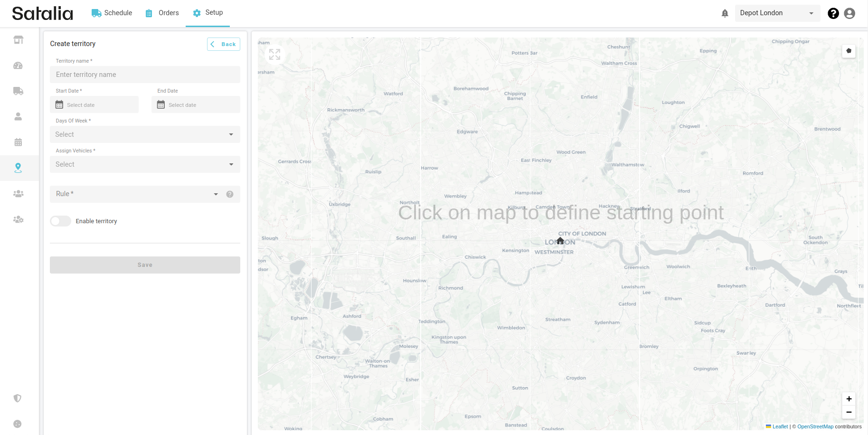Screen dimensions: 868x435
Task: Open the help question mark icon
Action: pos(833,13)
